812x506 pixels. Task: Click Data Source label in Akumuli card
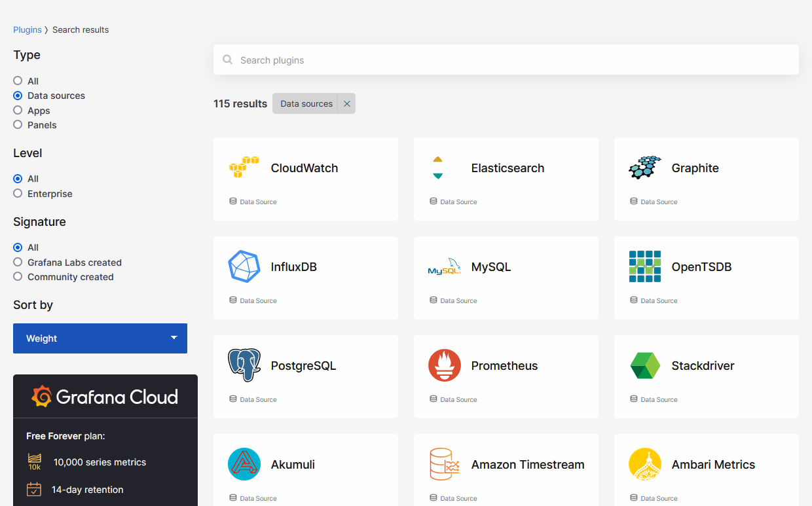pyautogui.click(x=258, y=498)
